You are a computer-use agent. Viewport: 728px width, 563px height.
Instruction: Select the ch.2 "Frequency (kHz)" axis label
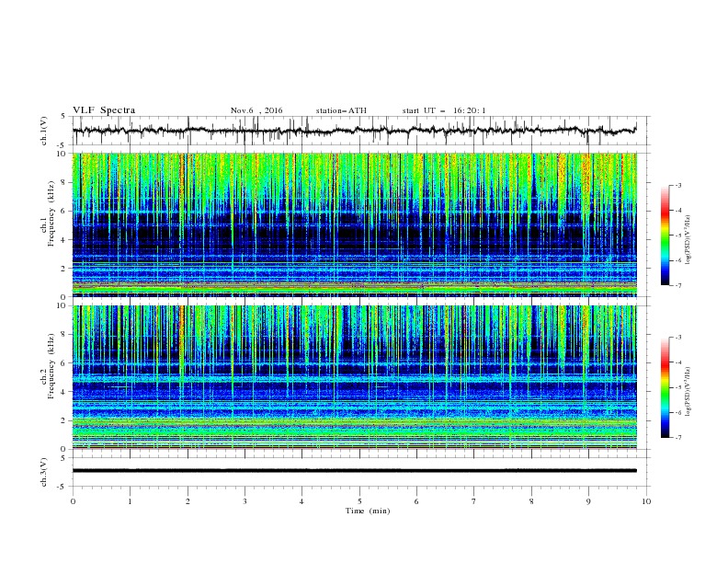click(51, 365)
